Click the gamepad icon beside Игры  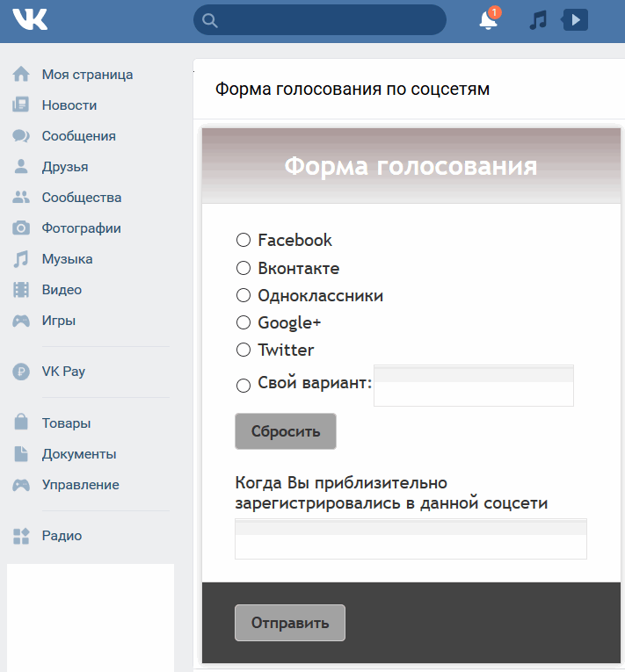(21, 321)
